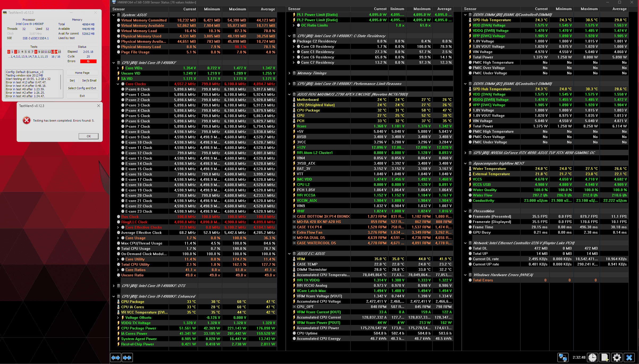639x364 pixels.
Task: Close sensors with the blue X icon
Action: (x=629, y=357)
